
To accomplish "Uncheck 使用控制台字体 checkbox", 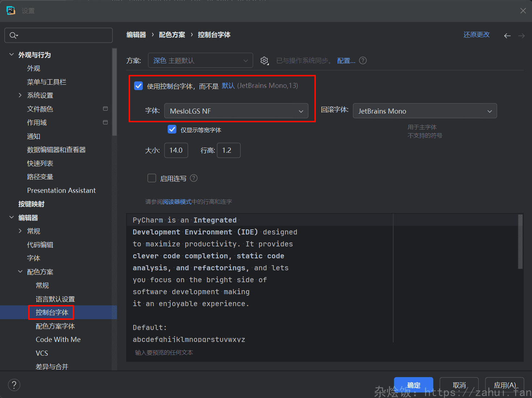I will tap(138, 86).
